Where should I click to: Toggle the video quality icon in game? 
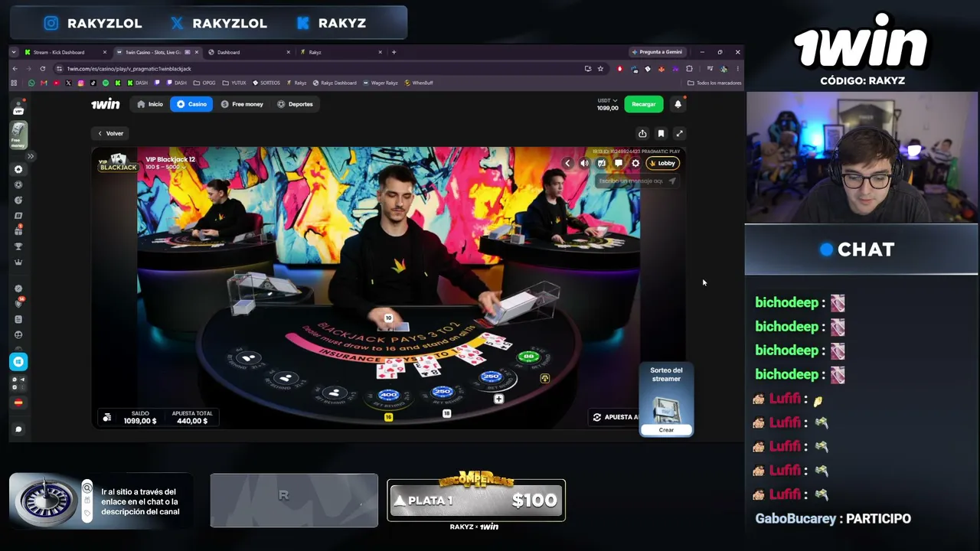601,163
